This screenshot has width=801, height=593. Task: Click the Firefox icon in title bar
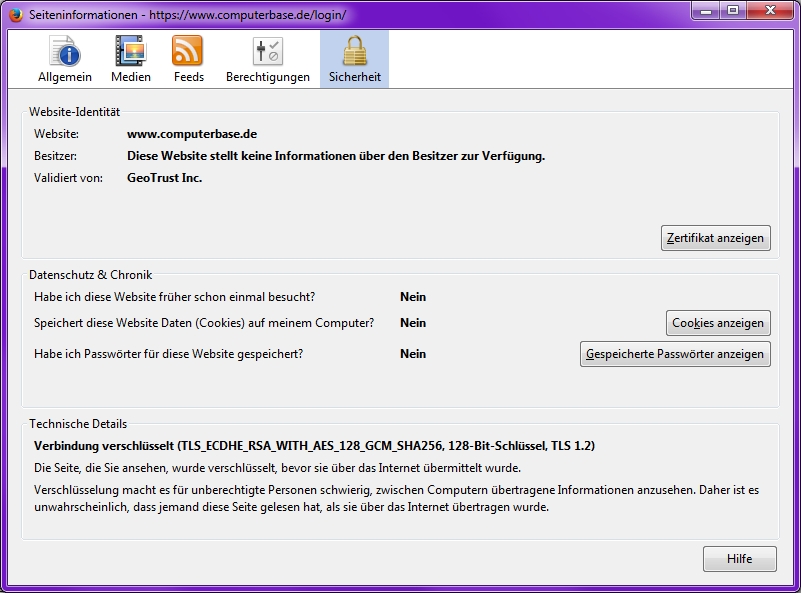click(x=16, y=15)
